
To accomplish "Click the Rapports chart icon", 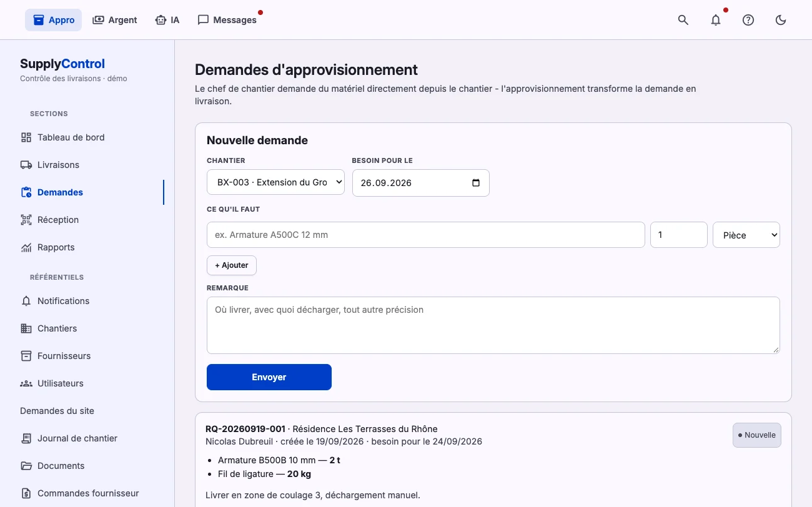I will click(26, 247).
